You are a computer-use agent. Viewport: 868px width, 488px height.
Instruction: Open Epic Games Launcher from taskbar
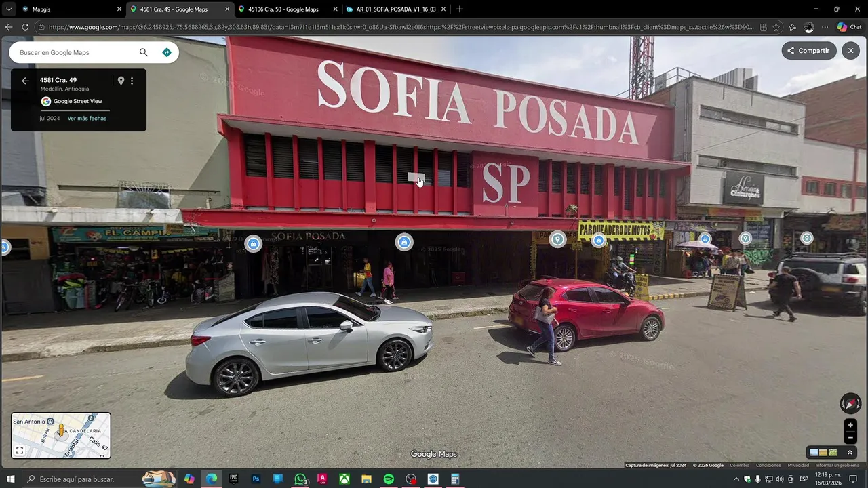pos(234,479)
